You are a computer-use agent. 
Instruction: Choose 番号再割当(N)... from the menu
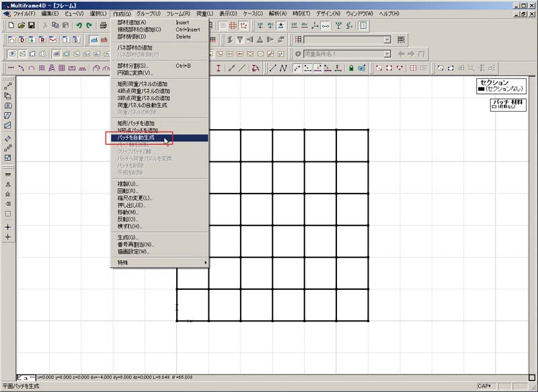159,245
